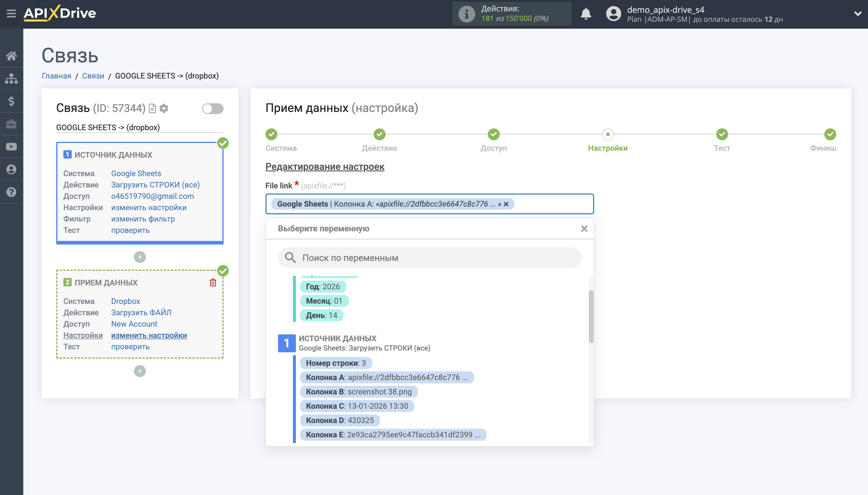Open the Главная breadcrumb link

[56, 76]
